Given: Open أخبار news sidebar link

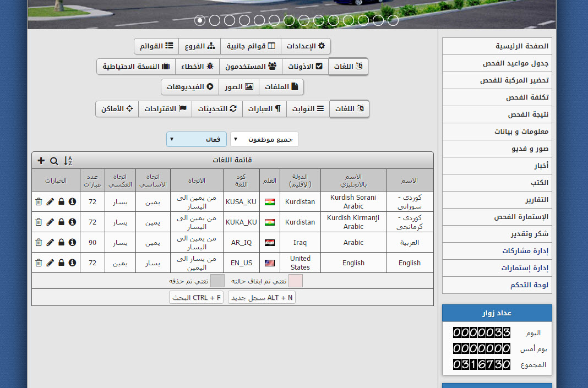Looking at the screenshot, I should pyautogui.click(x=497, y=166).
